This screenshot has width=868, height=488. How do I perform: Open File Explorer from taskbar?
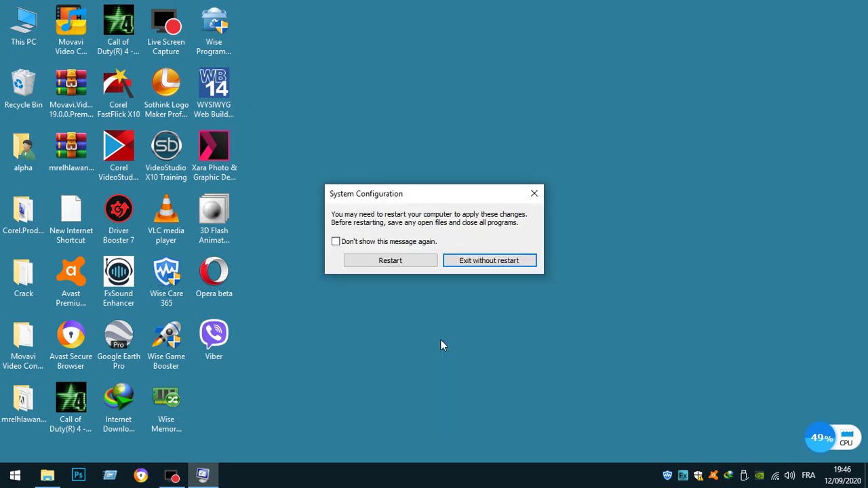(x=47, y=476)
